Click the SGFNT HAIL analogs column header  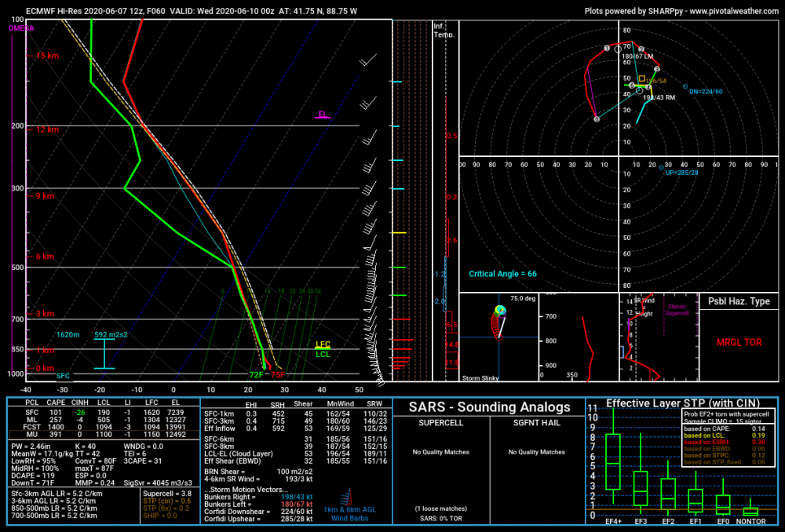tap(537, 423)
